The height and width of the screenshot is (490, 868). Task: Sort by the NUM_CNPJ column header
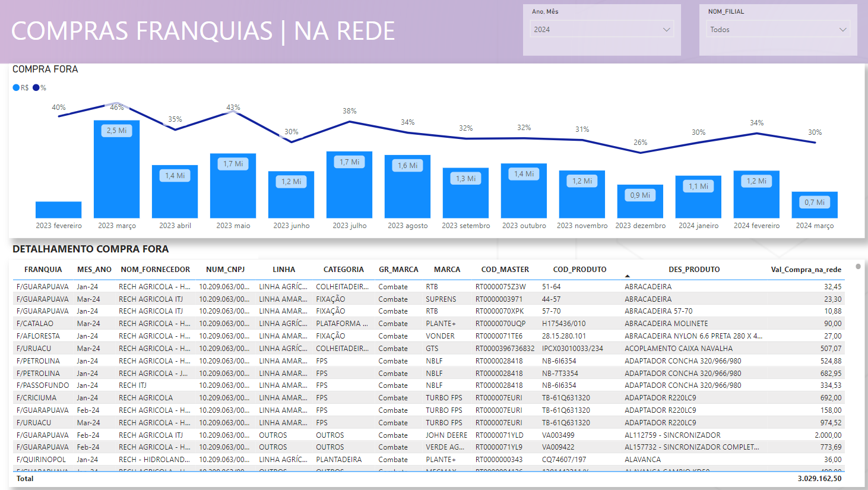tap(225, 270)
